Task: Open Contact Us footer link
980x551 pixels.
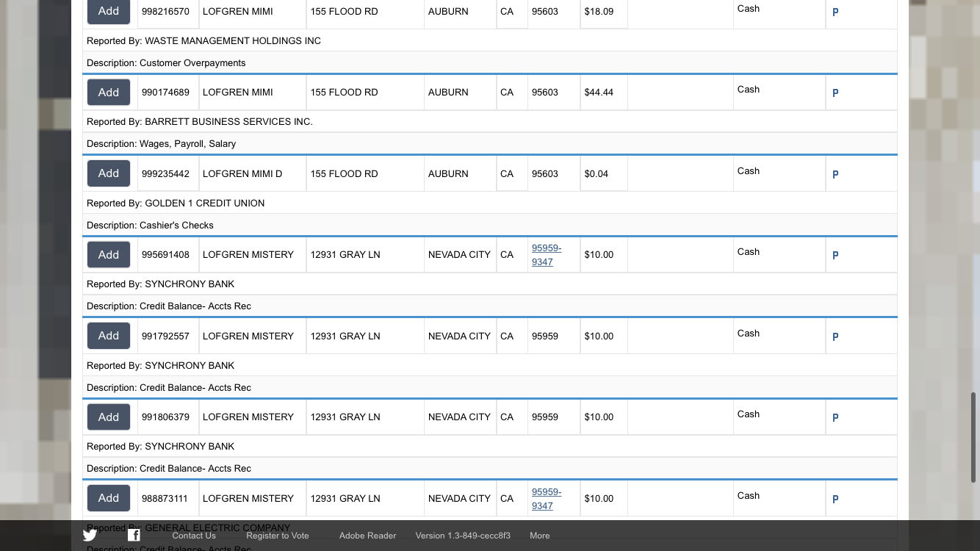Action: pyautogui.click(x=194, y=536)
